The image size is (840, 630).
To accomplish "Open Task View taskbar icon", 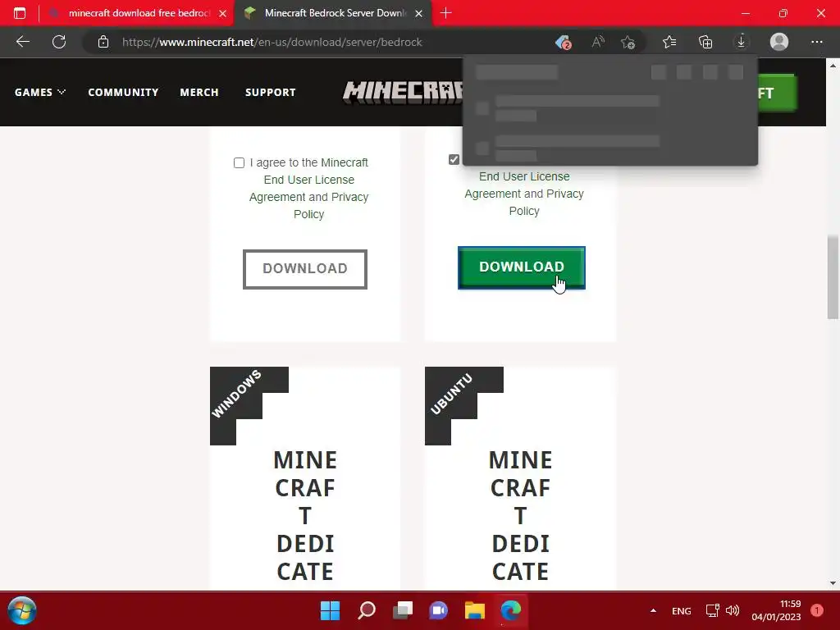I will click(403, 610).
